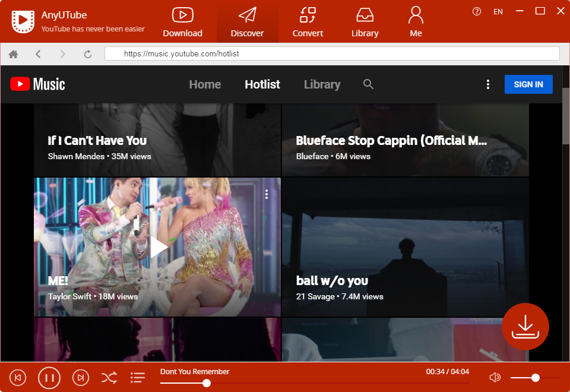Click the volume slider handle
The image size is (570, 392).
coord(535,378)
